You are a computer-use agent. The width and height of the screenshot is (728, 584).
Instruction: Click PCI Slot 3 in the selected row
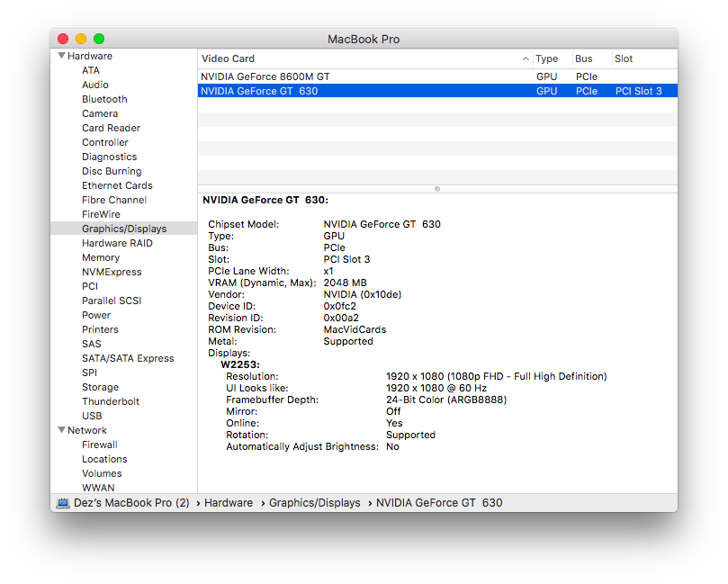point(638,91)
